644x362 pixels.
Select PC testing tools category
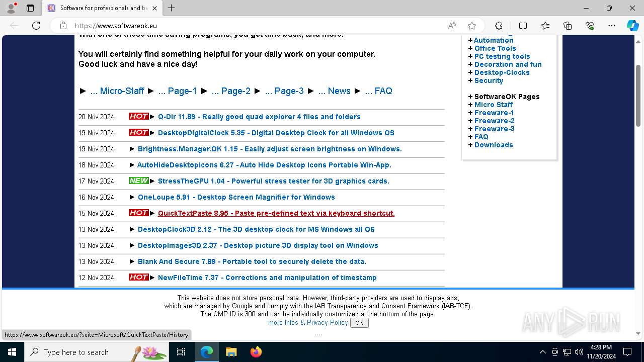[502, 56]
